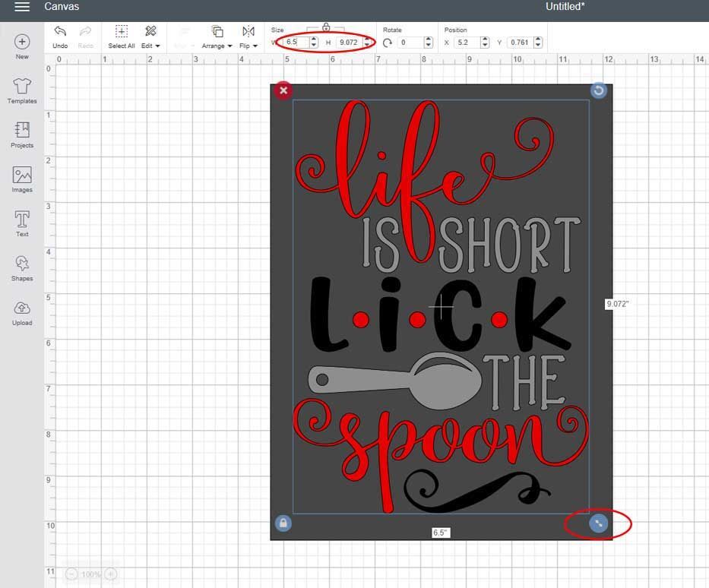
Task: Open the Shapes panel
Action: click(x=22, y=267)
